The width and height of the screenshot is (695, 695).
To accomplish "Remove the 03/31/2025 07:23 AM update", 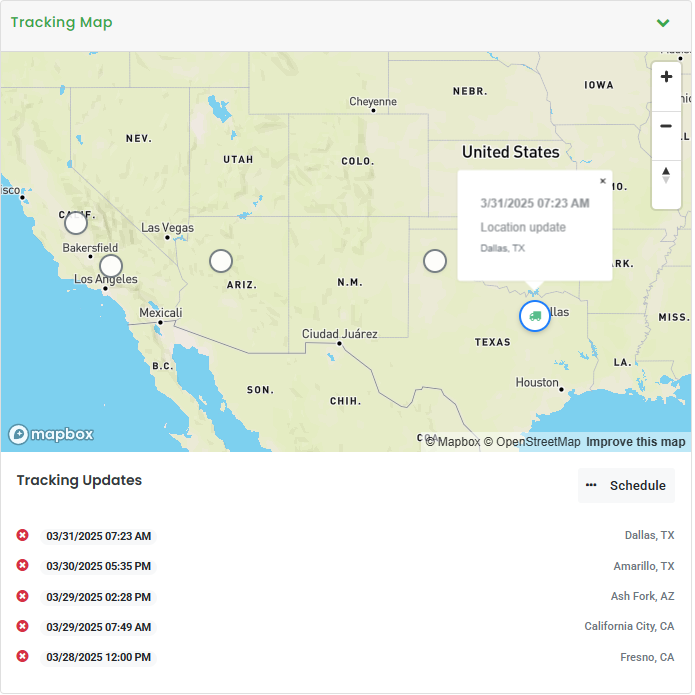I will pos(23,535).
